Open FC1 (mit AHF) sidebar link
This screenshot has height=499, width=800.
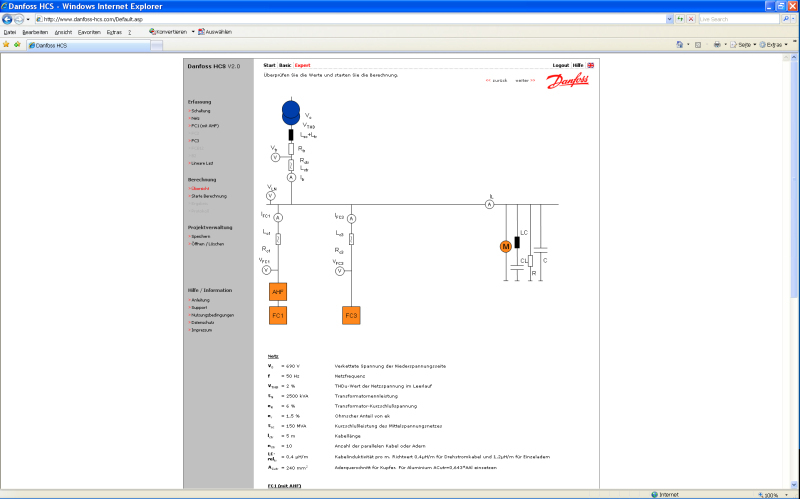(204, 126)
